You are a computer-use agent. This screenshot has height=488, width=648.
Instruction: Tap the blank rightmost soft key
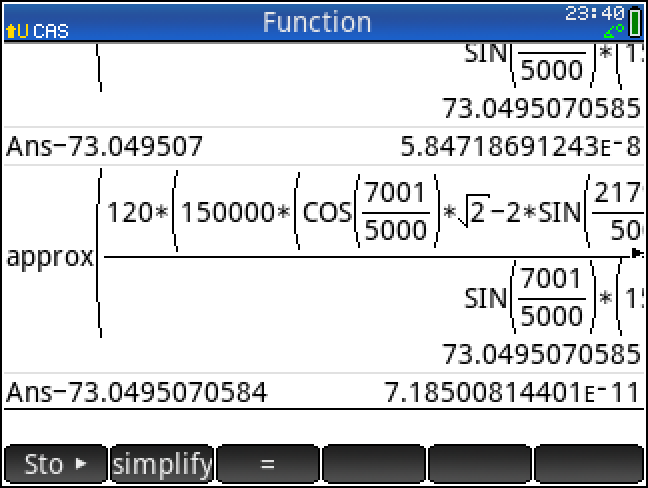588,465
